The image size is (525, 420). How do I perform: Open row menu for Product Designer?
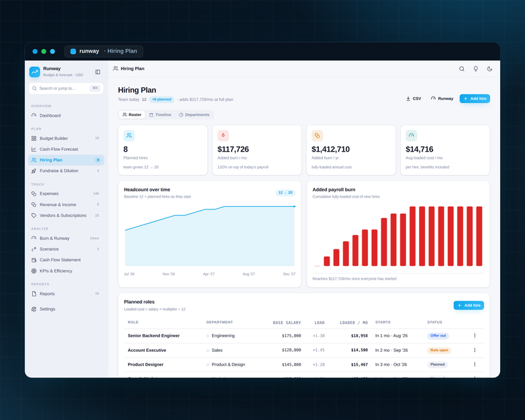pos(474,364)
